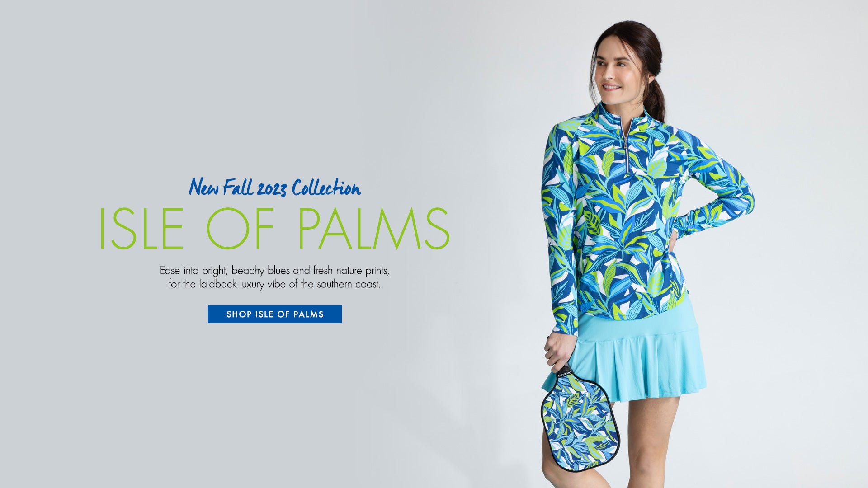Click the word Collection in script text
This screenshot has width=868, height=488.
326,187
